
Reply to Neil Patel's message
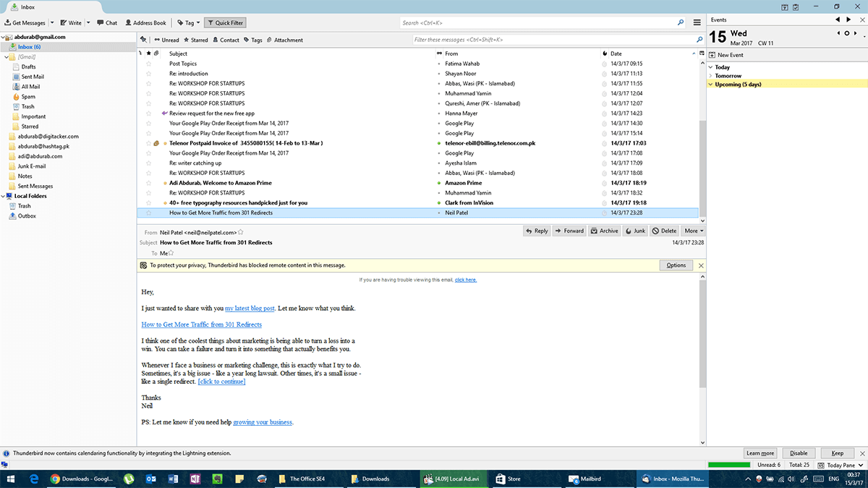[537, 231]
